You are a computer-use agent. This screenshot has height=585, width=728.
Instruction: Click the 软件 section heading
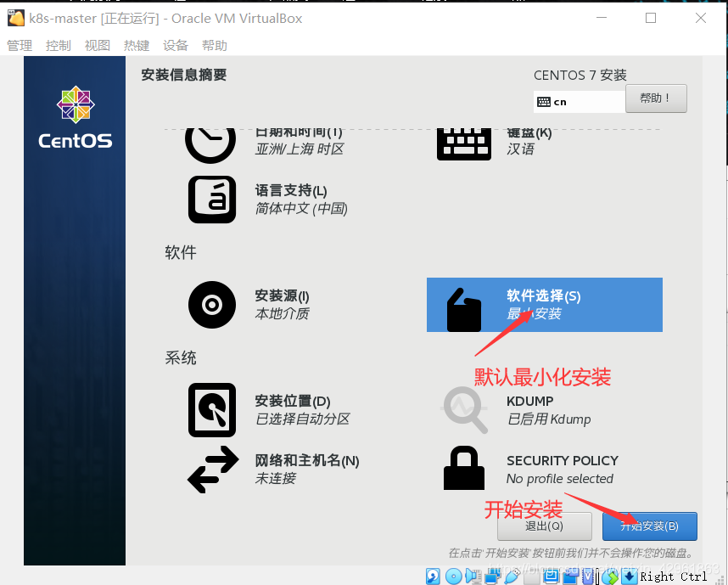point(181,252)
